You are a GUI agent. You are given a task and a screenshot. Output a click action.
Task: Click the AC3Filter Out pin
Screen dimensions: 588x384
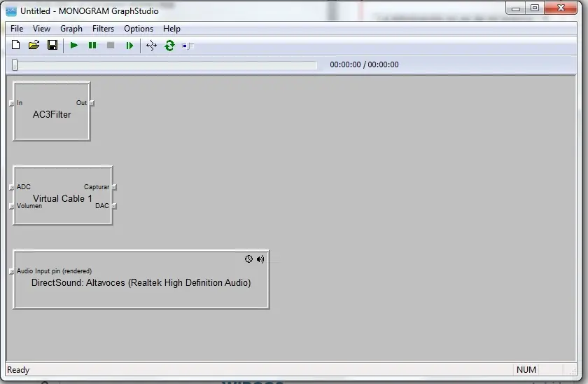click(92, 103)
